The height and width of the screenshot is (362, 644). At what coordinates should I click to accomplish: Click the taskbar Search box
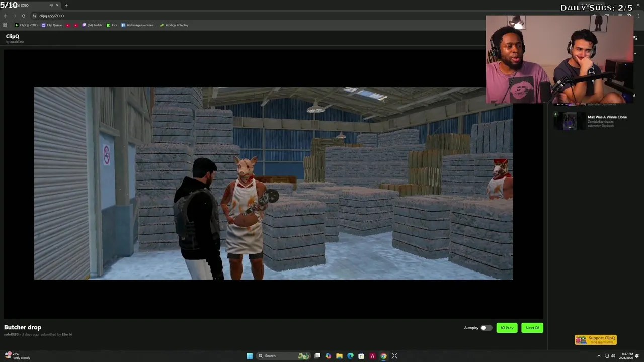[284, 356]
